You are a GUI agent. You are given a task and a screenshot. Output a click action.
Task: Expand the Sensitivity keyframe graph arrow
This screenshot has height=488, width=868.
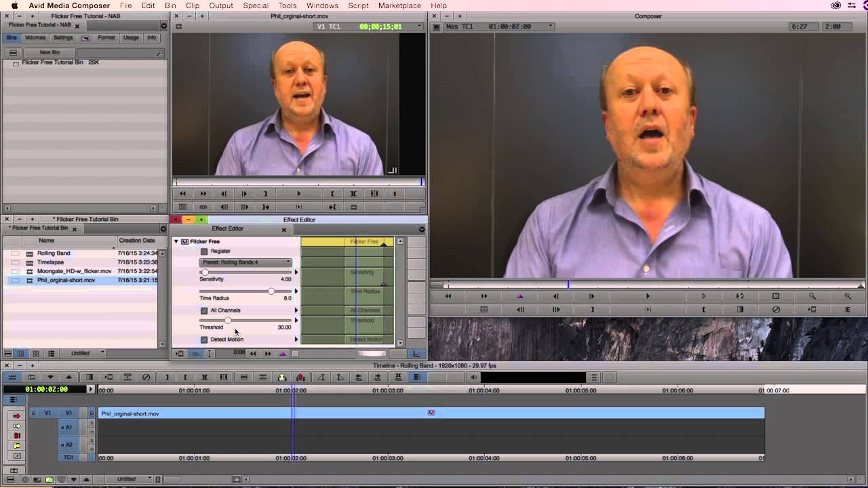tap(296, 272)
